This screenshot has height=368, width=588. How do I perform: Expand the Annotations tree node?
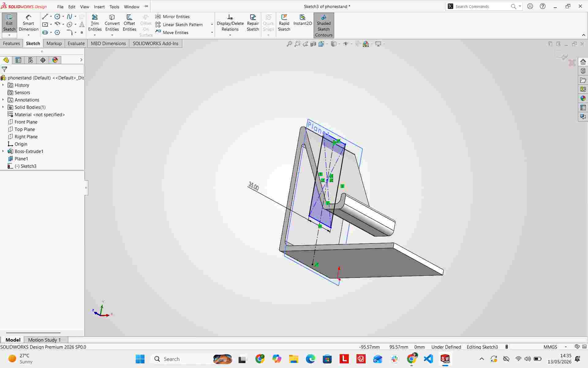(3, 100)
